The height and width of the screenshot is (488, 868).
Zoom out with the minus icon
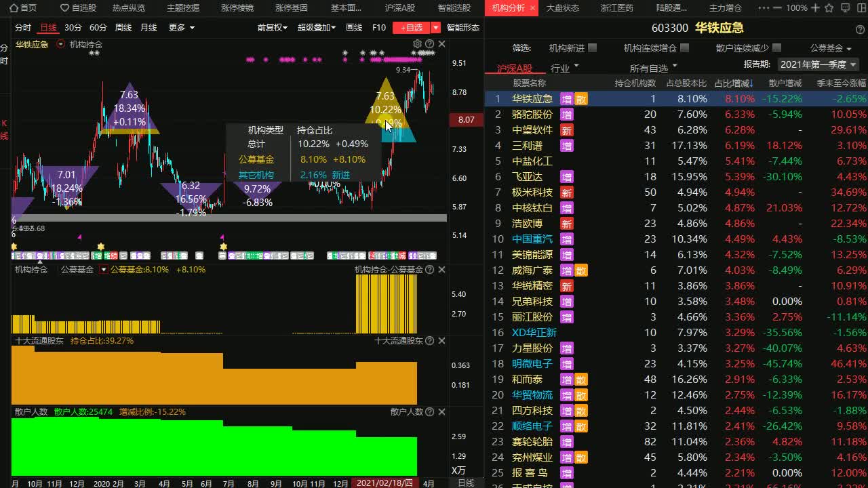tap(776, 8)
